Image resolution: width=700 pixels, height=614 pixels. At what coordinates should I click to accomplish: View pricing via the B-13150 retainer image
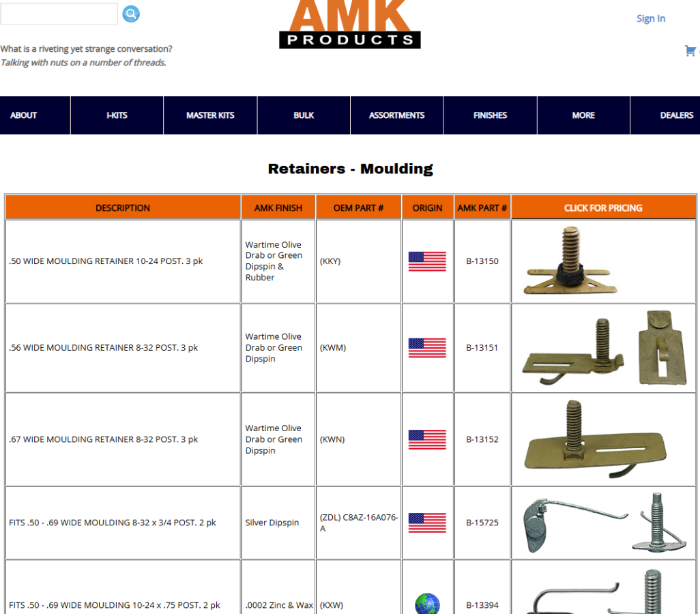(570, 262)
